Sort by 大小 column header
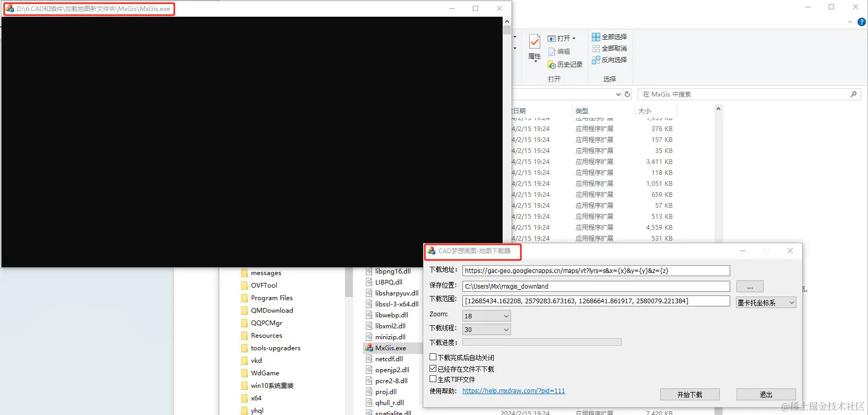This screenshot has width=868, height=415. click(x=645, y=111)
